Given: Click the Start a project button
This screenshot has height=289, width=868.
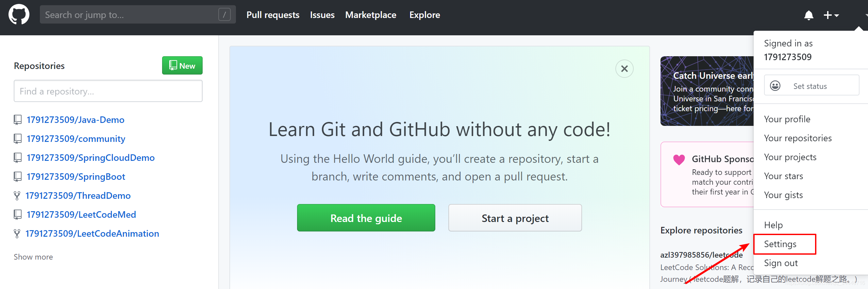Looking at the screenshot, I should coord(515,218).
